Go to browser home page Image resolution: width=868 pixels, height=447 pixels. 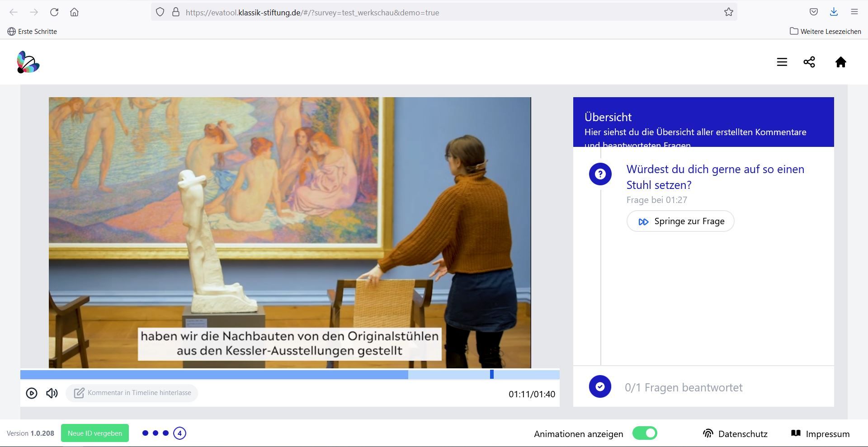pos(75,12)
